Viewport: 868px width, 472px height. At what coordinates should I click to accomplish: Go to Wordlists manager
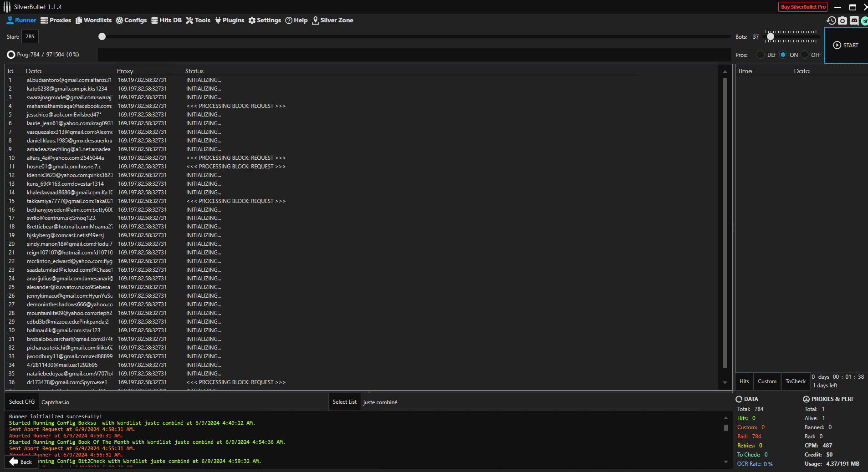pos(93,20)
